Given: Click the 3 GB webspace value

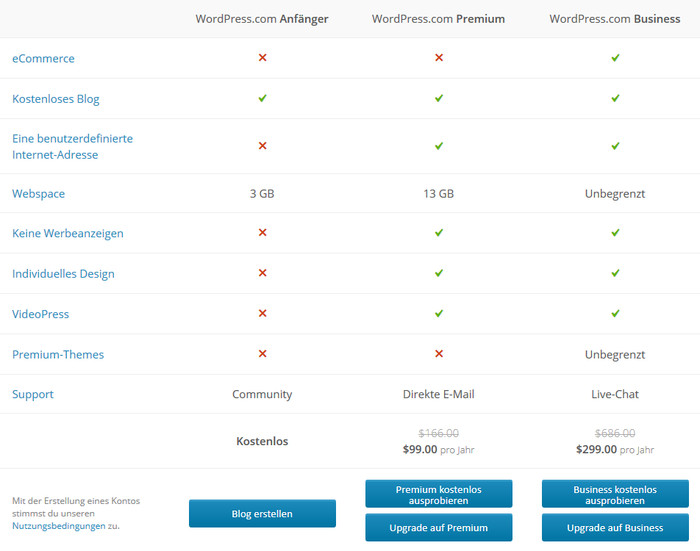Looking at the screenshot, I should tap(262, 194).
